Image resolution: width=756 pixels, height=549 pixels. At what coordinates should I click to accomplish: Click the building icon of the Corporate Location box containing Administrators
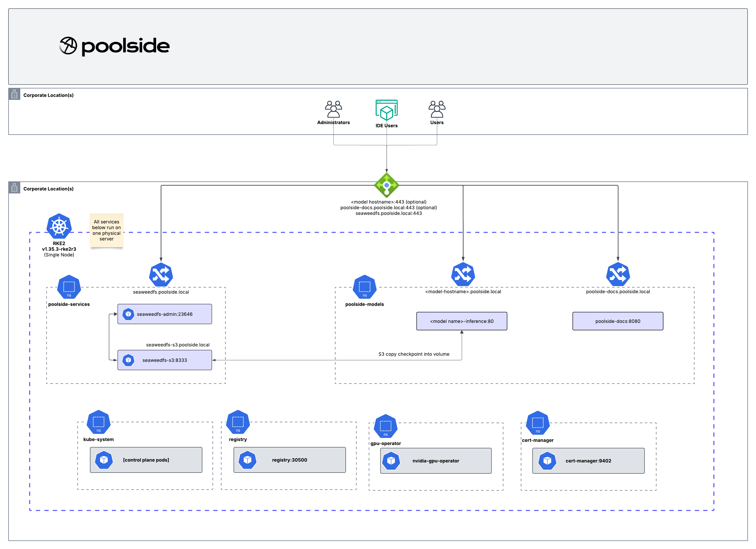14,94
